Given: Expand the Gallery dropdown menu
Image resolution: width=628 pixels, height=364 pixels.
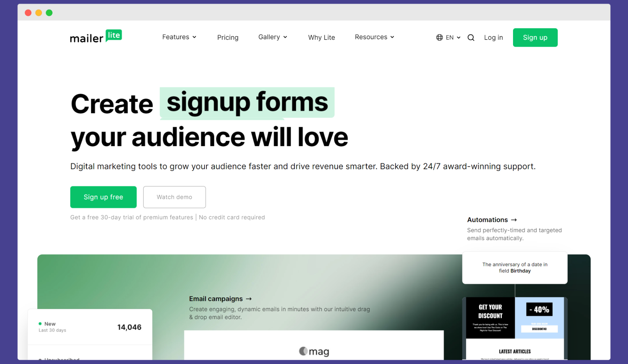Looking at the screenshot, I should tap(272, 37).
